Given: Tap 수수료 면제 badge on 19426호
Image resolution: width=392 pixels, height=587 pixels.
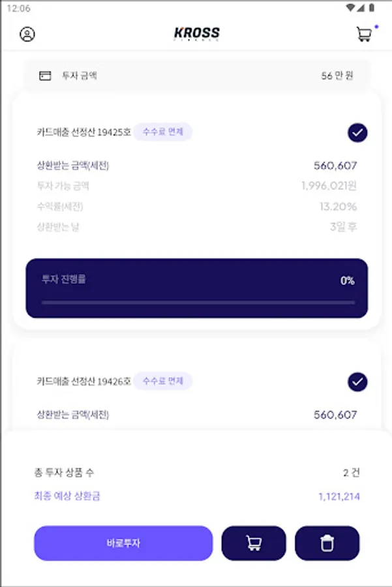Looking at the screenshot, I should [163, 381].
